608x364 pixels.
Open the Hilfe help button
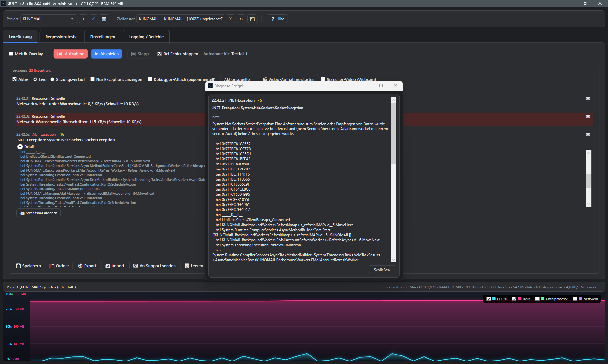pyautogui.click(x=277, y=19)
